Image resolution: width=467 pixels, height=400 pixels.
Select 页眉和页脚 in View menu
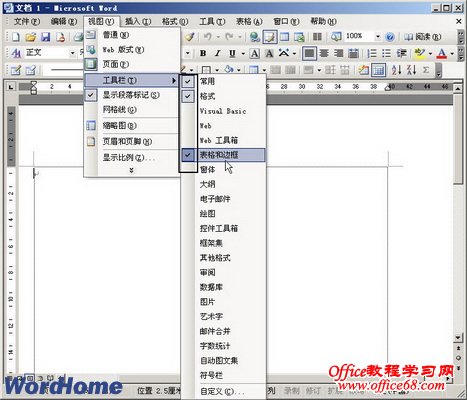pos(131,141)
